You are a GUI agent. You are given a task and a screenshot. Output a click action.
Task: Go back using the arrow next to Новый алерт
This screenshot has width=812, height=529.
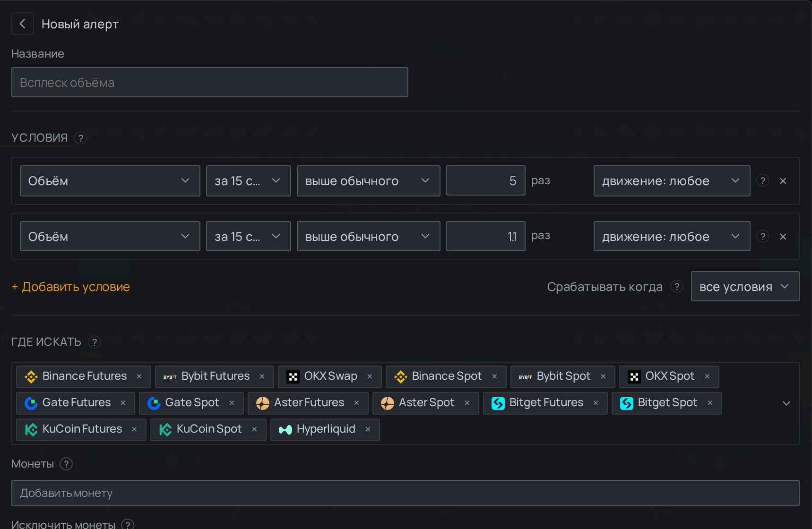tap(22, 24)
